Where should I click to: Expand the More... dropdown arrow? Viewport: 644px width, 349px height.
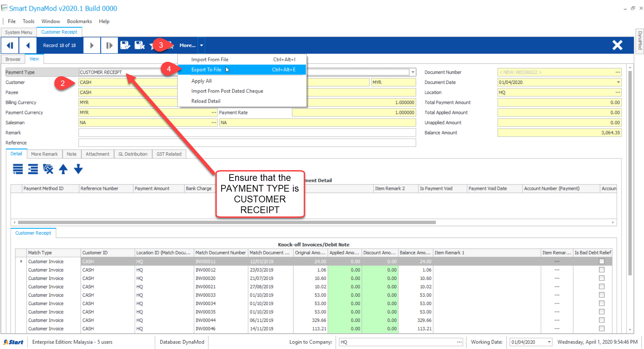pos(201,45)
